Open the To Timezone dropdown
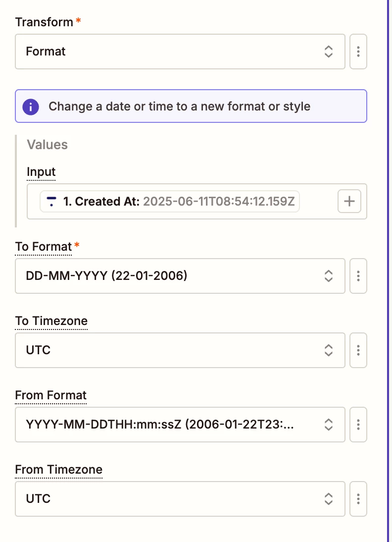Screen dimensions: 392x542 click(180, 350)
